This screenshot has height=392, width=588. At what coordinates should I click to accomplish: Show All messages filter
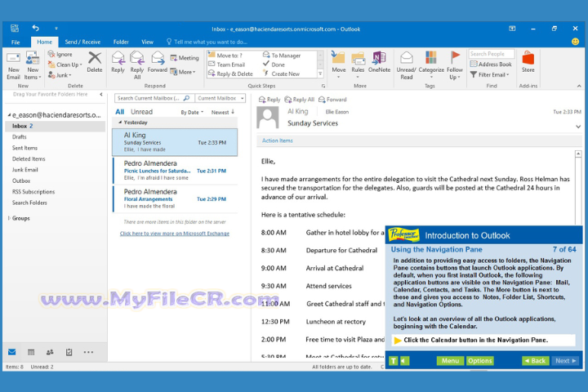pos(119,112)
